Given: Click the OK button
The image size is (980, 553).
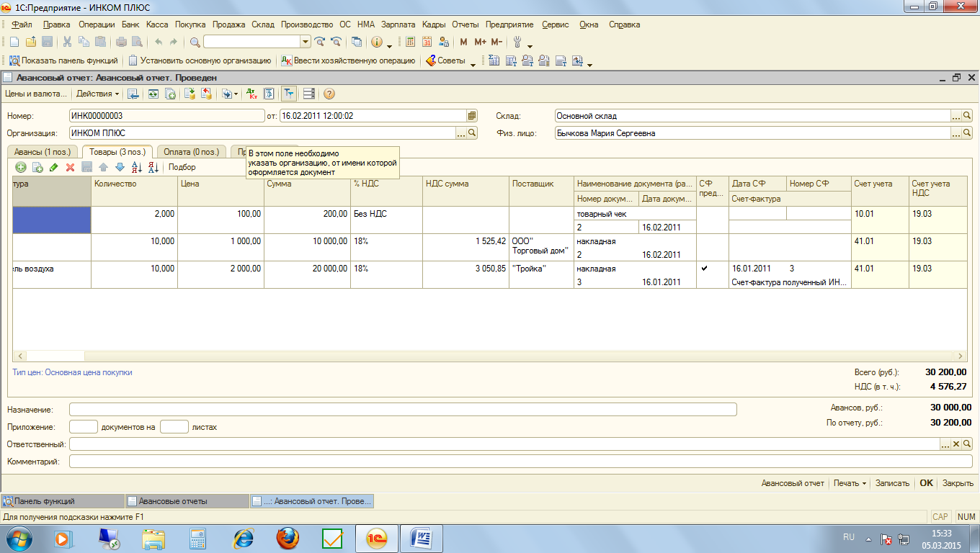Looking at the screenshot, I should coord(926,483).
